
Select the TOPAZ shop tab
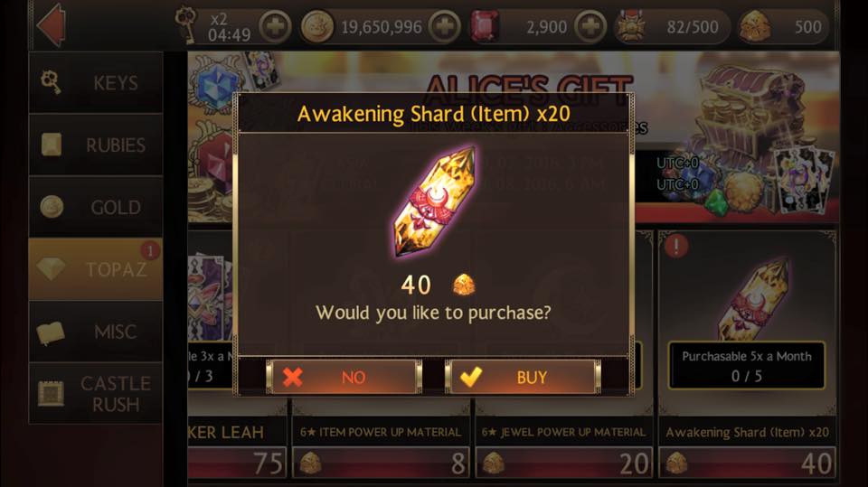(96, 269)
